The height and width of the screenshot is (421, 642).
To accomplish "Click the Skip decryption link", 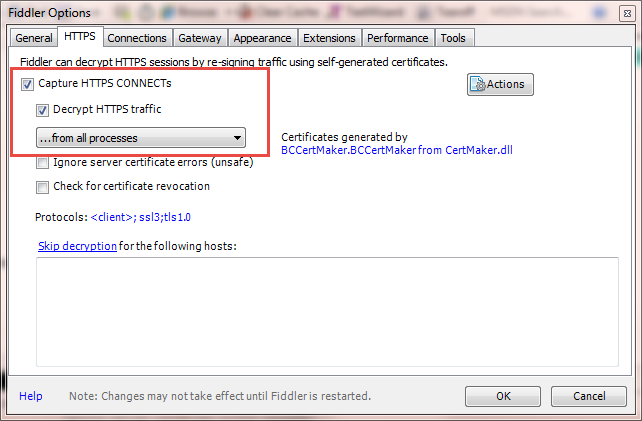I will [x=77, y=246].
